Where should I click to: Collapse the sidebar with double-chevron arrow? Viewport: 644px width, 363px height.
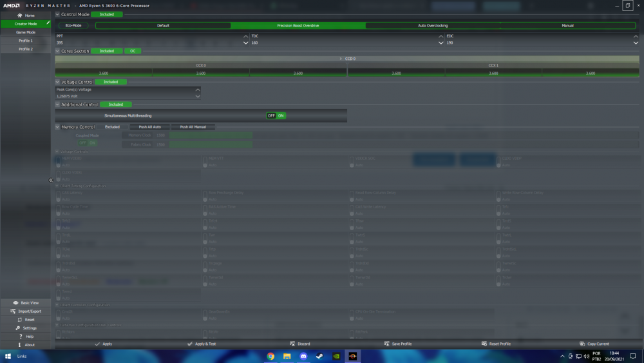pos(51,180)
